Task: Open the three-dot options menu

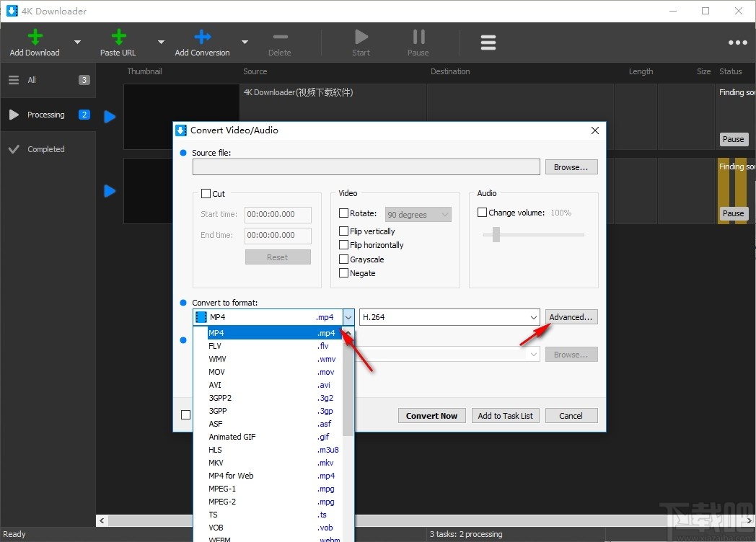Action: [737, 42]
